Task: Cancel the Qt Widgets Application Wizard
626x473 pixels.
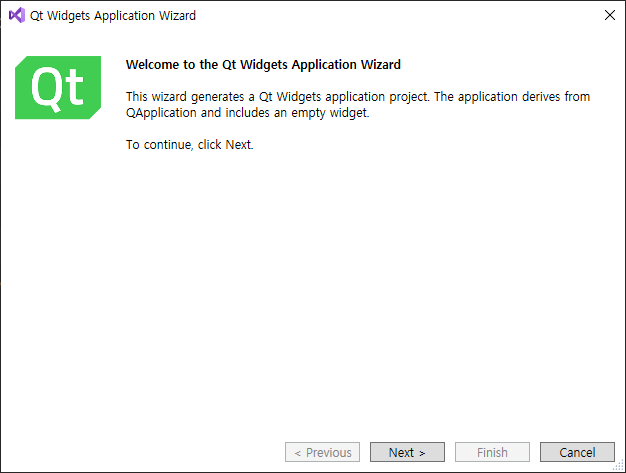Action: pyautogui.click(x=577, y=452)
